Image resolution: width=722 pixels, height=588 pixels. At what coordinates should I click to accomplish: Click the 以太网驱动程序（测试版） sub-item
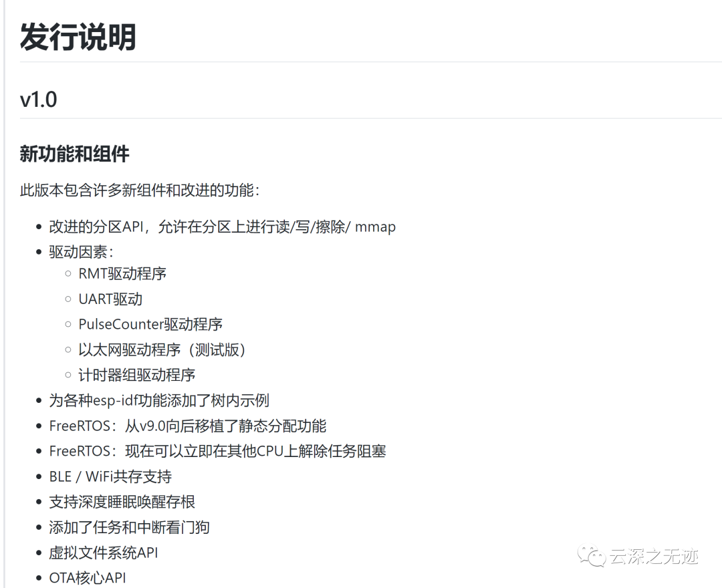pyautogui.click(x=162, y=350)
